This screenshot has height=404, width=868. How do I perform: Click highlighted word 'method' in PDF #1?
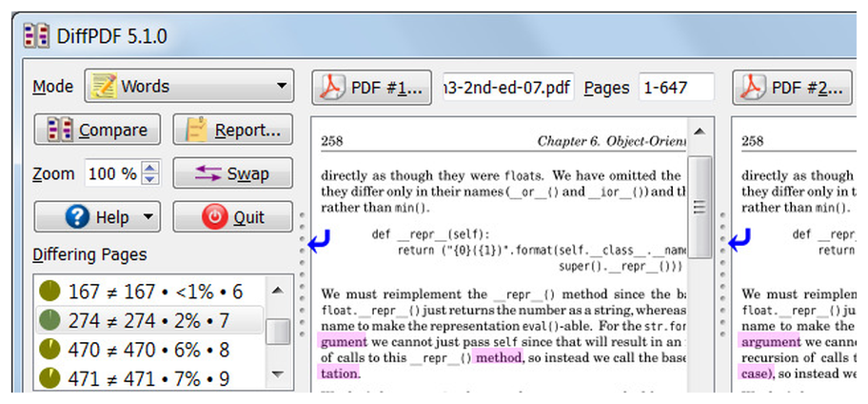tap(498, 357)
